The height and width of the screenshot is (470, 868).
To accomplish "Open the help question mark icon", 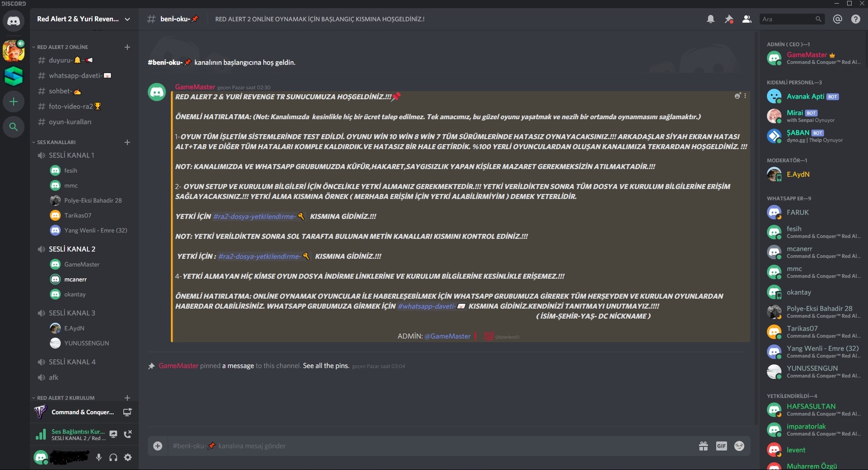I will click(856, 19).
